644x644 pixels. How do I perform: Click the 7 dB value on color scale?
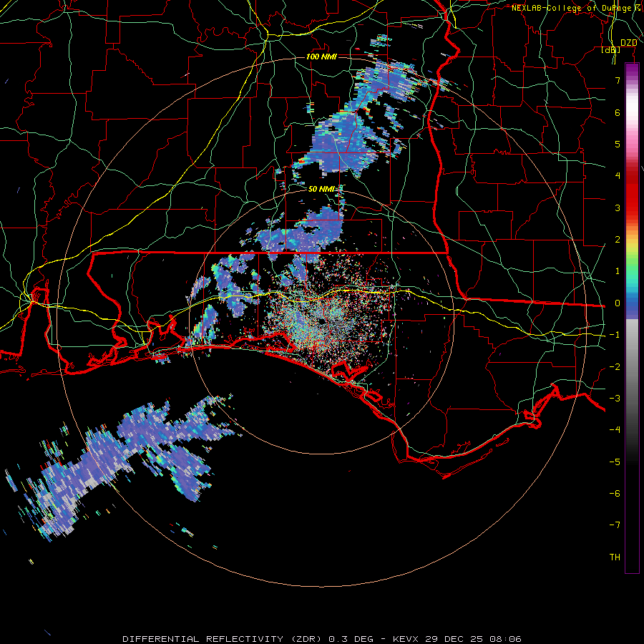pyautogui.click(x=618, y=80)
